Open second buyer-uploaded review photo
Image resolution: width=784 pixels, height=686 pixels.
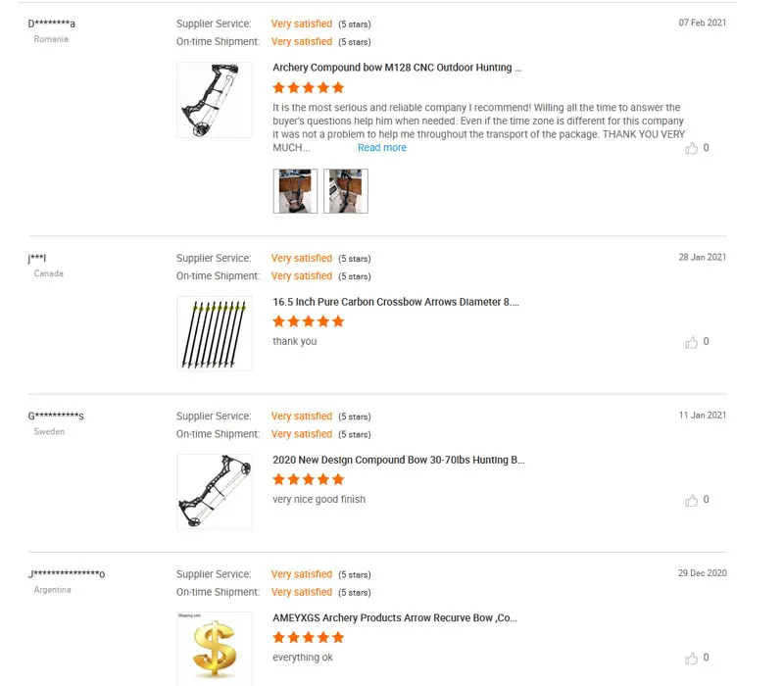(346, 191)
